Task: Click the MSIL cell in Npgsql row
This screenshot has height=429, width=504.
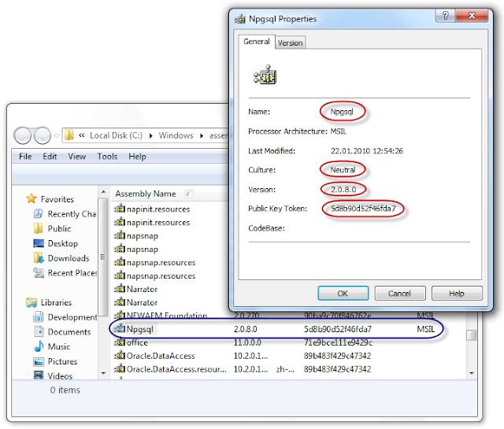Action: 426,329
